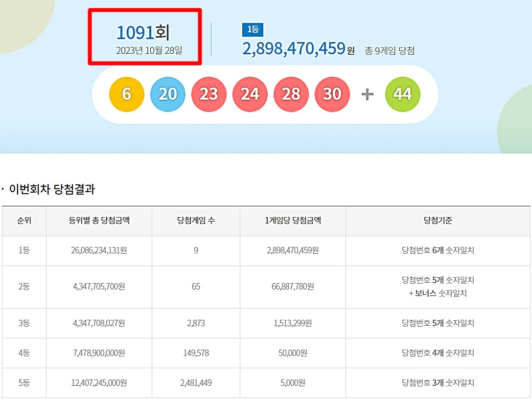Click the blue 1등 badge
The height and width of the screenshot is (400, 532).
click(x=253, y=29)
